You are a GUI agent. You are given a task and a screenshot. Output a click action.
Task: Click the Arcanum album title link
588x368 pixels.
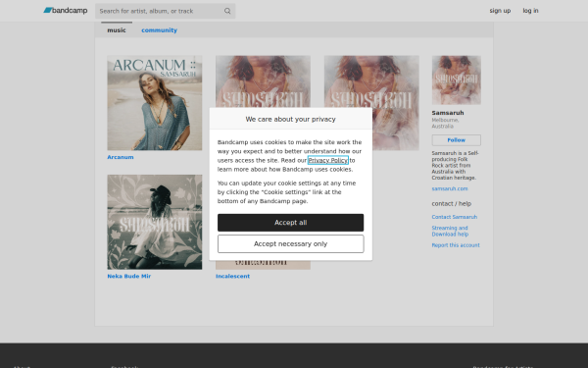click(121, 157)
